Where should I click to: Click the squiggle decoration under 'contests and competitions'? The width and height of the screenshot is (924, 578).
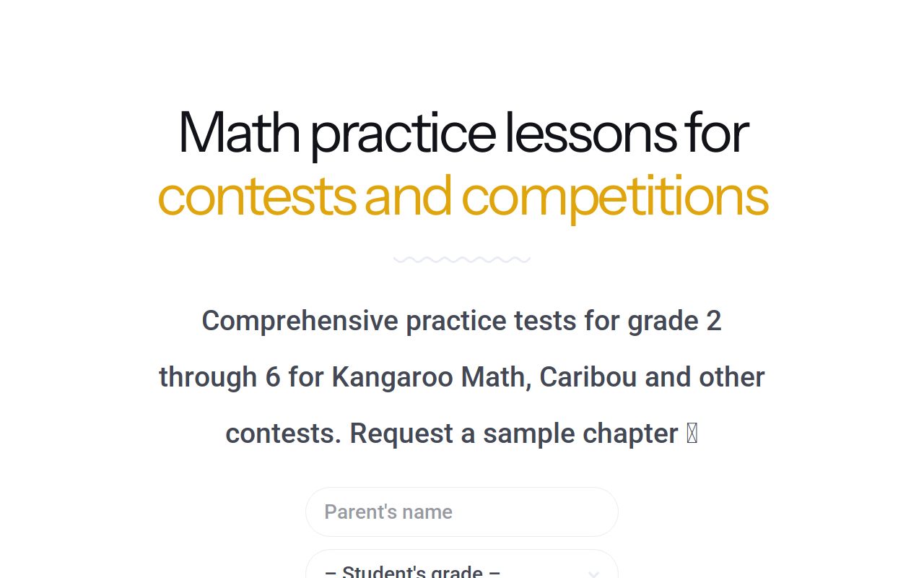pos(462,259)
